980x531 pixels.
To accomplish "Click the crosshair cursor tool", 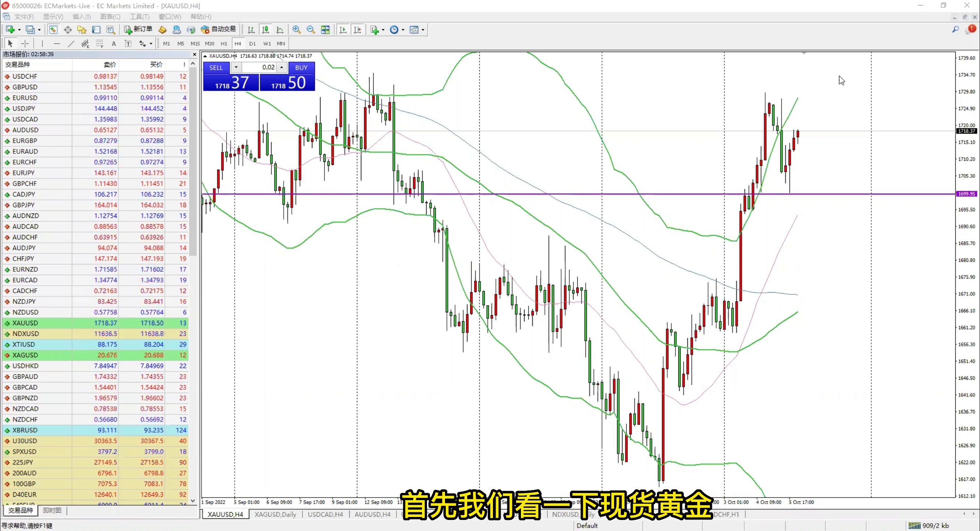I will coord(25,44).
